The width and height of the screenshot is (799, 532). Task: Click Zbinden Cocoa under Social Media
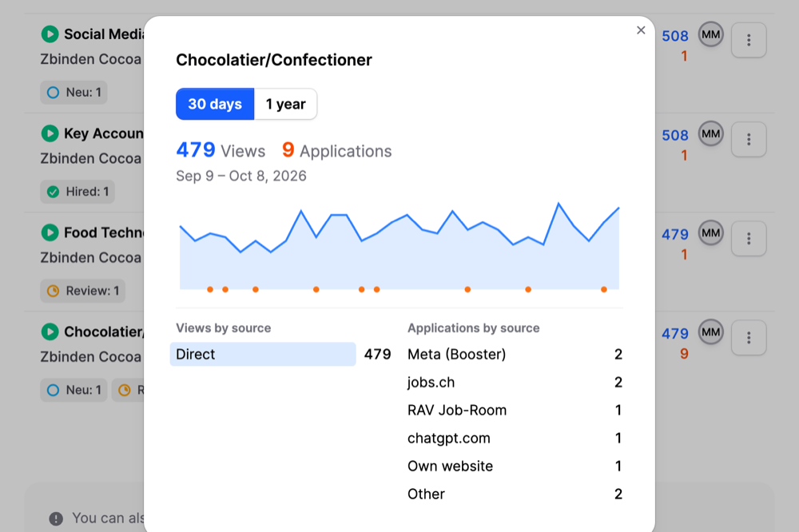(x=91, y=59)
